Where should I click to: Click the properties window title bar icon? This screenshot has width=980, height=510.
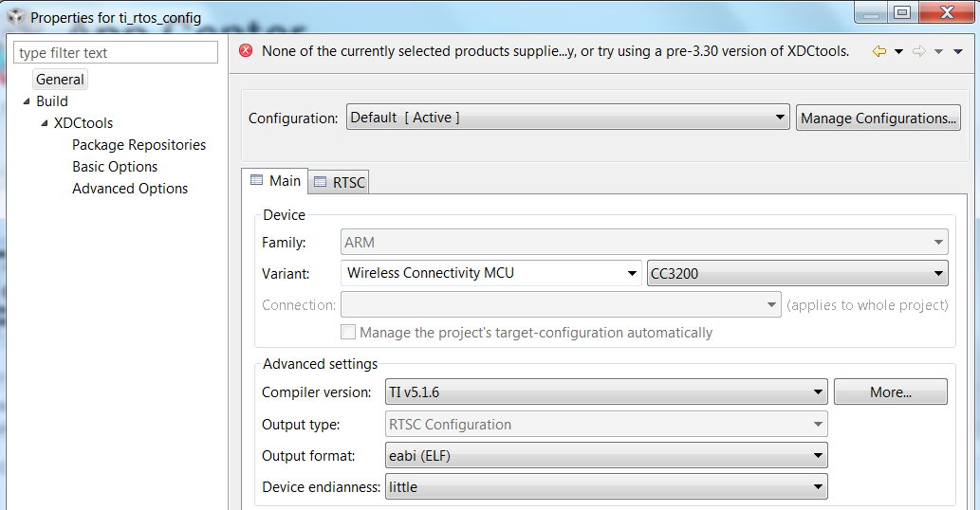click(x=16, y=17)
